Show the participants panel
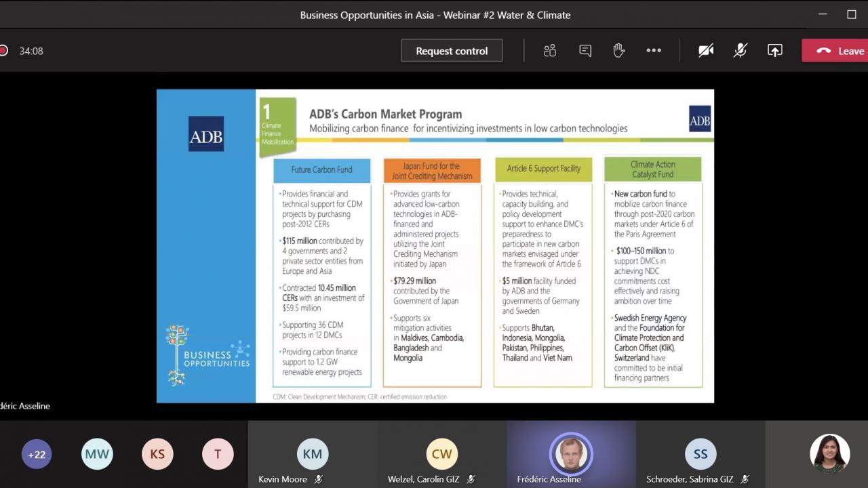 [550, 51]
